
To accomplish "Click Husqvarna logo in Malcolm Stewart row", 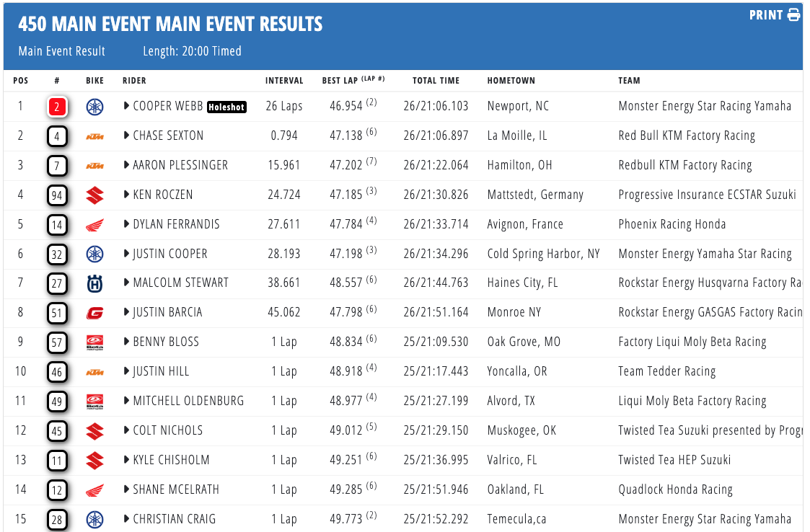I will point(94,283).
